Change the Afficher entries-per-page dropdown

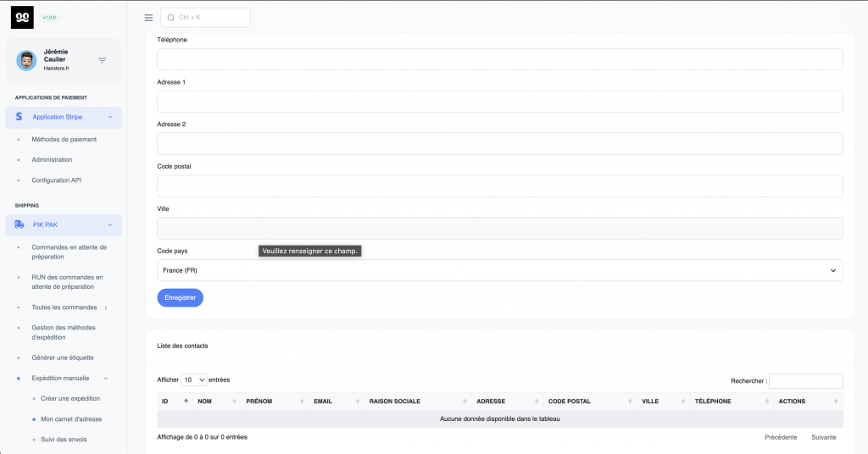tap(194, 380)
